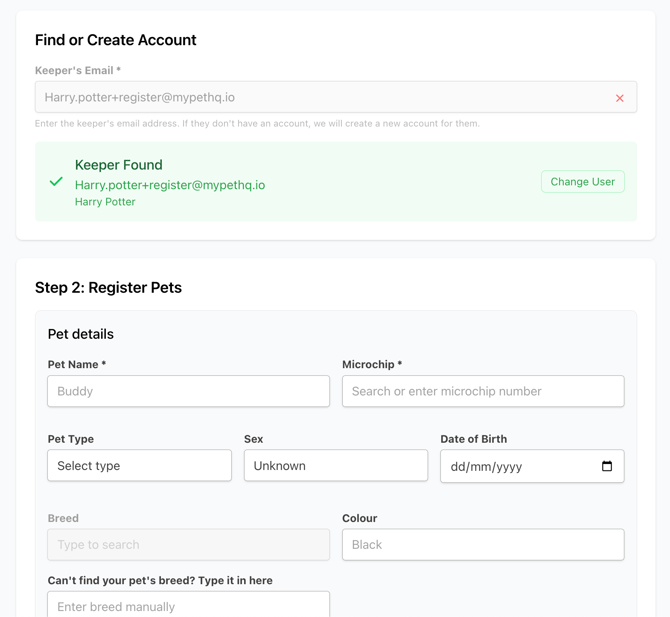The width and height of the screenshot is (670, 617).
Task: Click the Step 2: Register Pets heading
Action: point(108,287)
